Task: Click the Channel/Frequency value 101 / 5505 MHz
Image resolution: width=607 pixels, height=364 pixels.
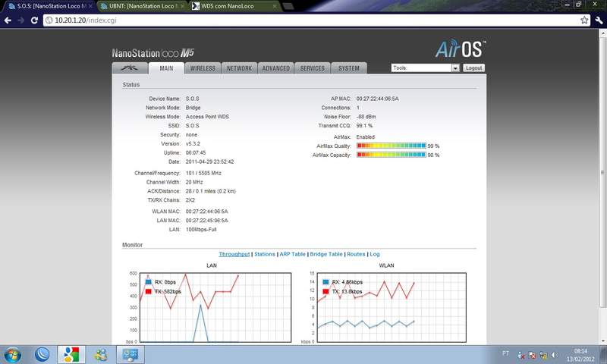Action: (x=203, y=173)
